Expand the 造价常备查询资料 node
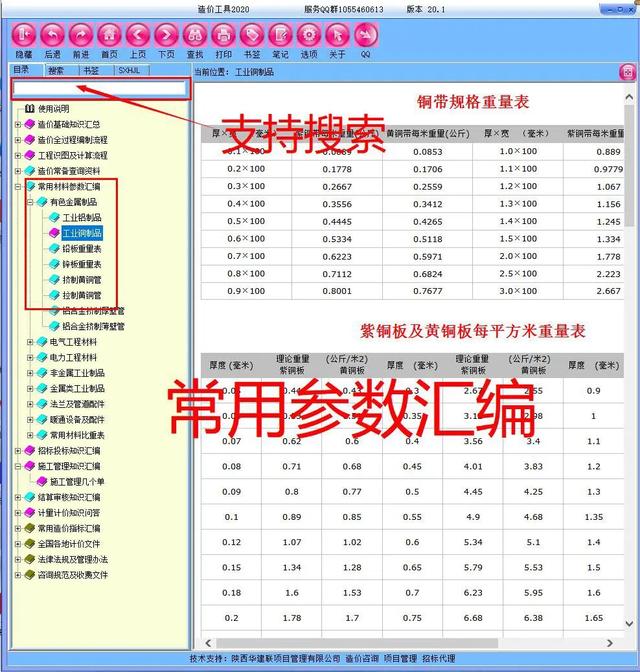Image resolution: width=640 pixels, height=672 pixels. click(x=18, y=171)
